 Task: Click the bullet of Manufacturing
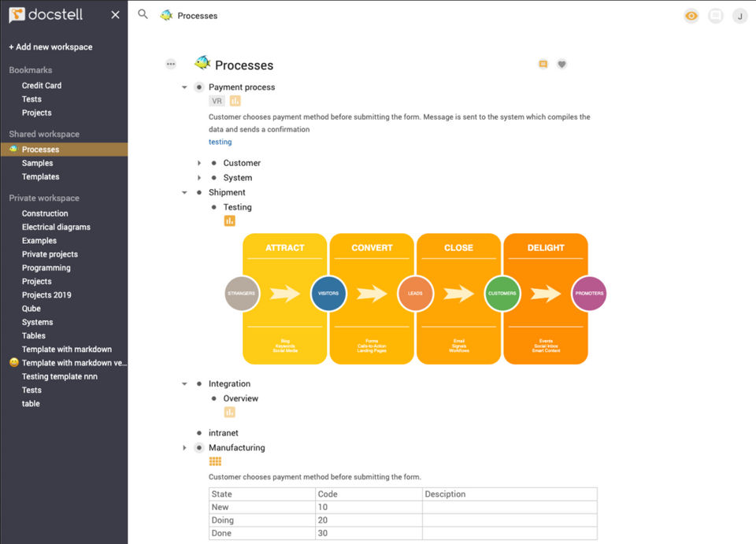[x=198, y=448]
